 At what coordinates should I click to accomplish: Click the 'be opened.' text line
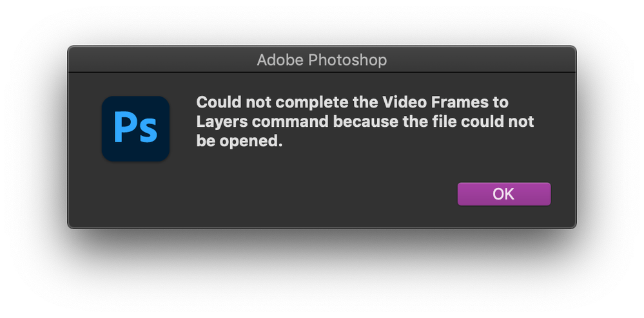point(239,141)
